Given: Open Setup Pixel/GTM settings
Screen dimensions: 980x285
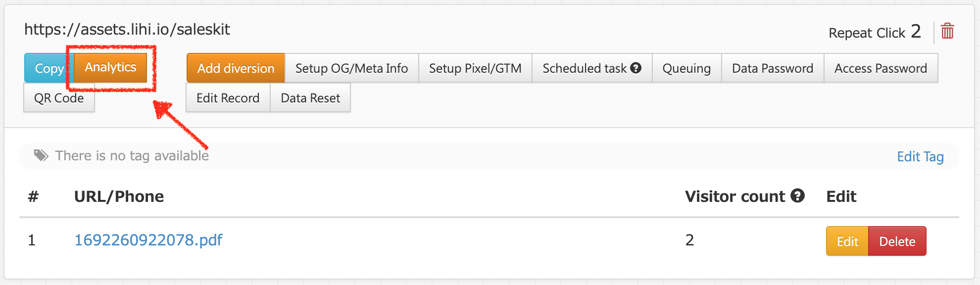Looking at the screenshot, I should point(475,68).
